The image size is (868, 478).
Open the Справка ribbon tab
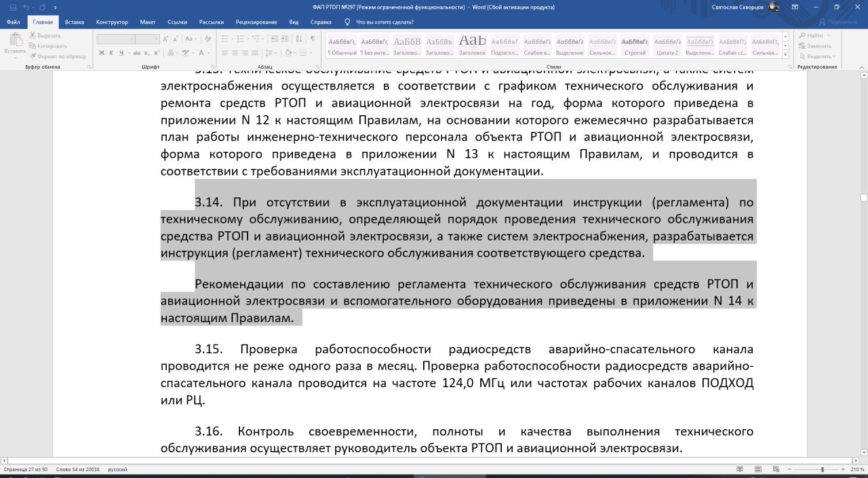click(321, 22)
